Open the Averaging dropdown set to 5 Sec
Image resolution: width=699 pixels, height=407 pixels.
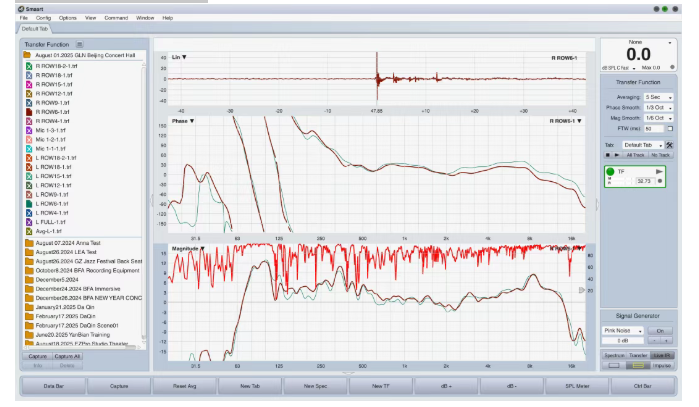pos(660,97)
